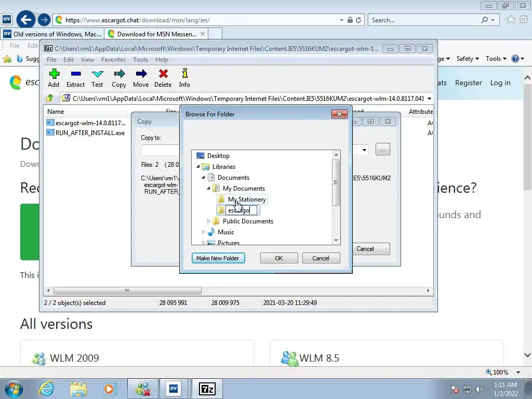The height and width of the screenshot is (399, 532).
Task: Open the Copy to dropdown arrow
Action: [364, 150]
